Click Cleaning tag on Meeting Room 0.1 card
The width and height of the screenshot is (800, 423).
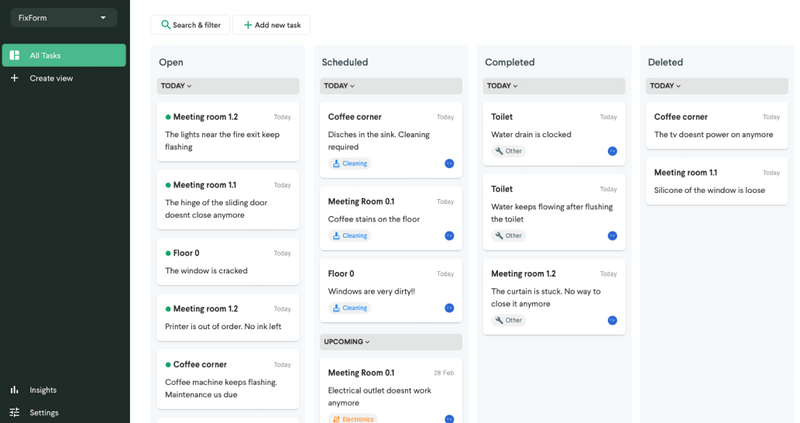tap(350, 236)
